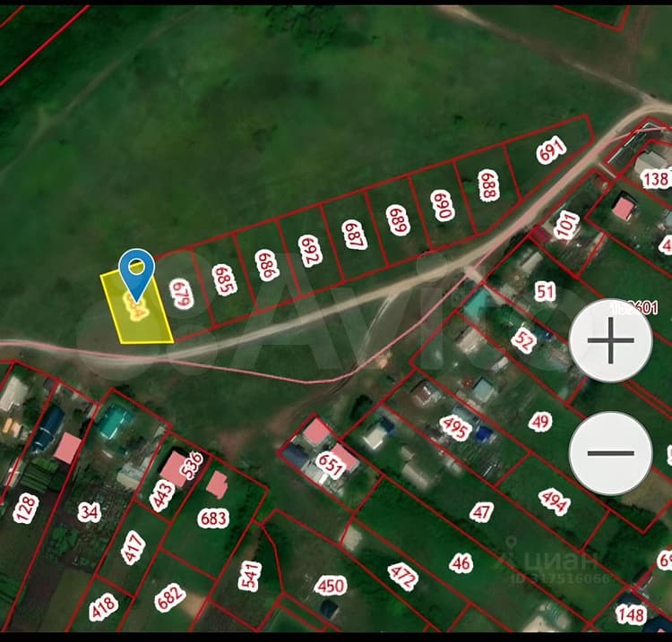Select parcel labeled 101
The image size is (672, 642).
click(x=566, y=224)
